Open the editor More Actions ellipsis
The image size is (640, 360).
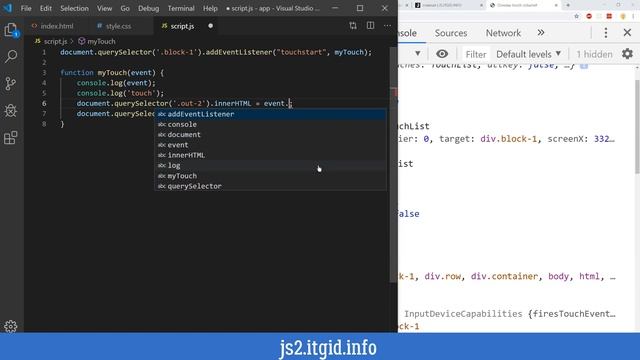(x=387, y=26)
